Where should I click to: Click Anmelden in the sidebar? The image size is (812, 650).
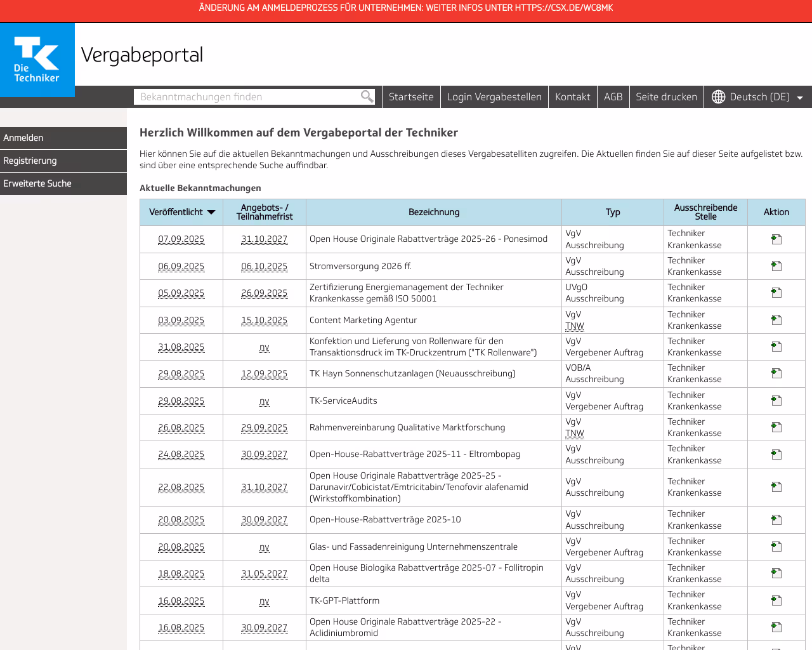tap(63, 138)
